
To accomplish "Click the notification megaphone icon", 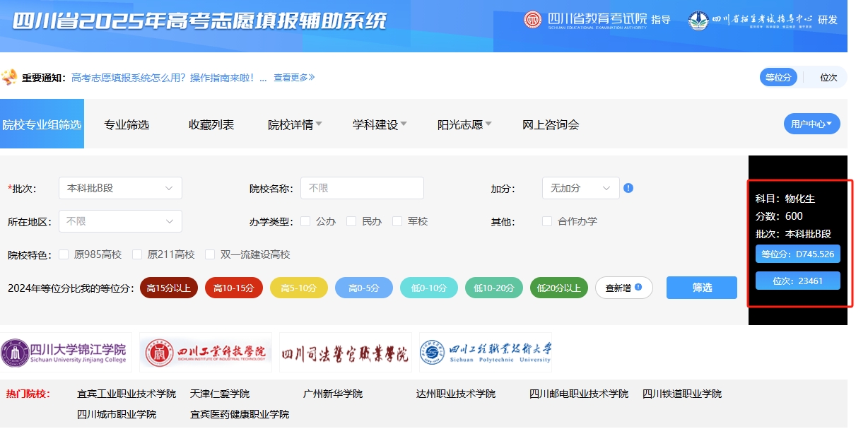I will (10, 77).
